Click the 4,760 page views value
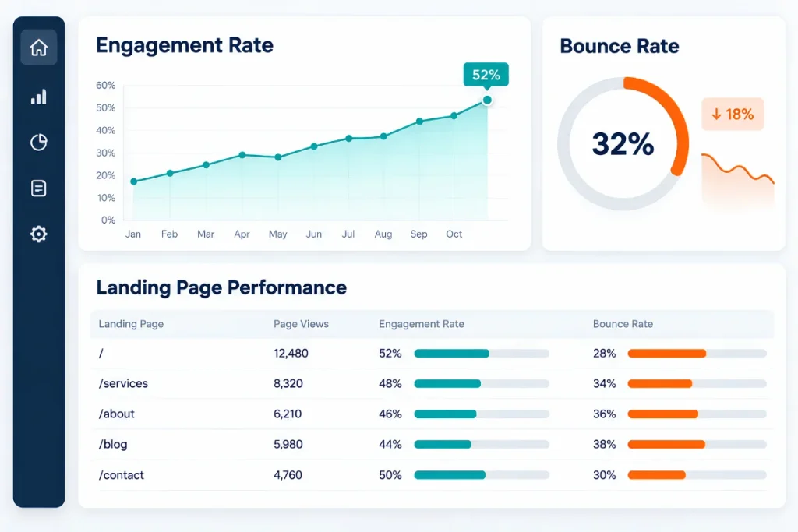Image resolution: width=798 pixels, height=532 pixels. tap(288, 475)
